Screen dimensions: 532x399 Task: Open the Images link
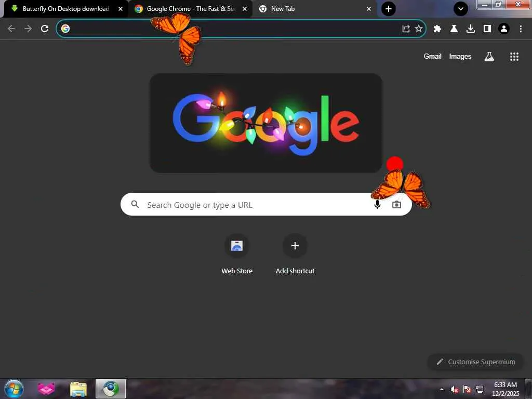(460, 56)
